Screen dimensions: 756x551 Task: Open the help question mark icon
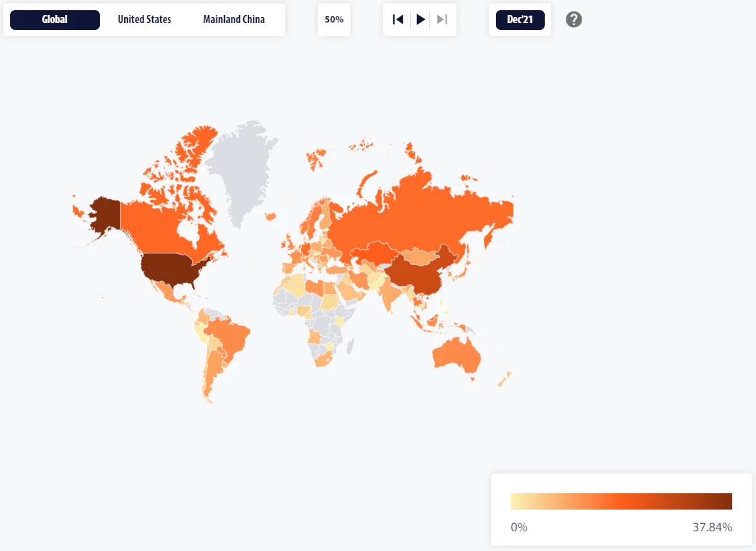point(574,20)
